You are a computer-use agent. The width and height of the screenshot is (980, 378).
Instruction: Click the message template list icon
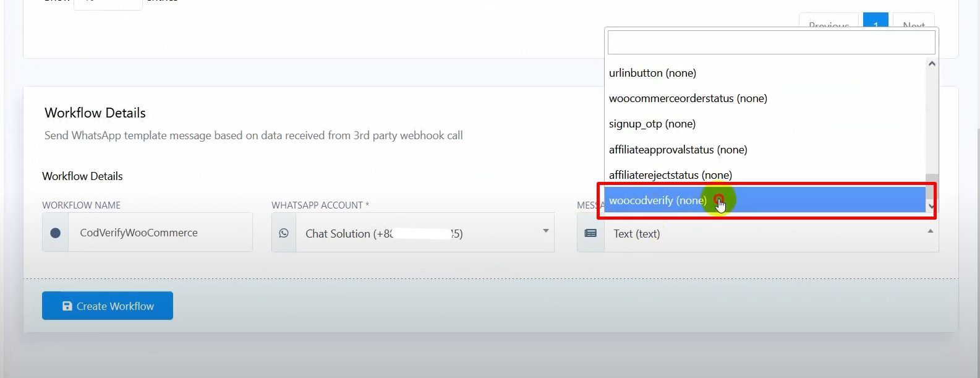click(x=590, y=234)
